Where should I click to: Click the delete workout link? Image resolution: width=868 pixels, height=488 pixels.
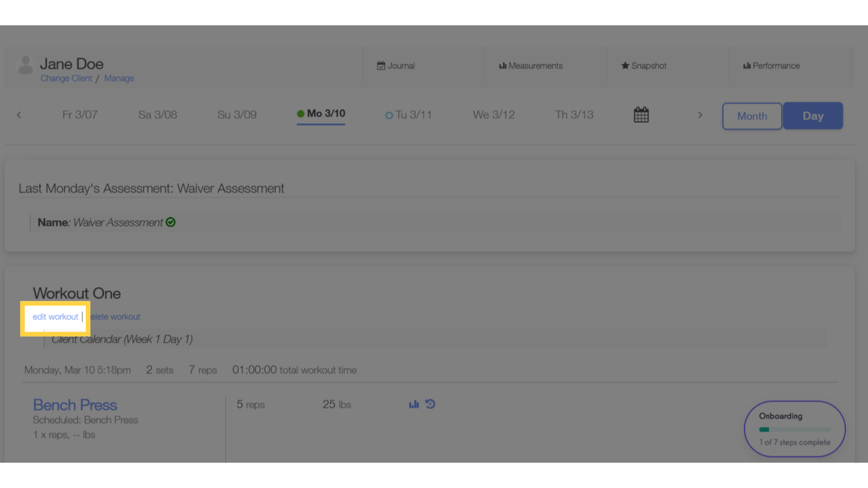point(115,317)
